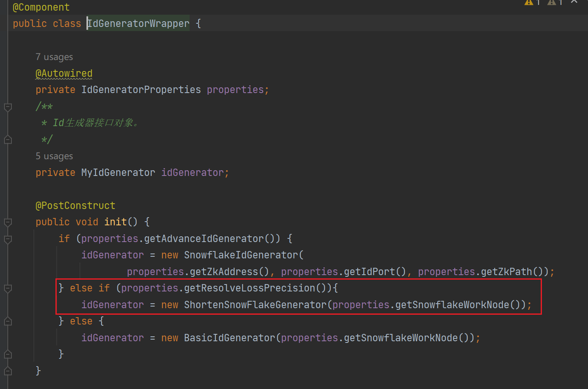
Task: Click the BasicIdGenerator constructor name
Action: tap(230, 338)
